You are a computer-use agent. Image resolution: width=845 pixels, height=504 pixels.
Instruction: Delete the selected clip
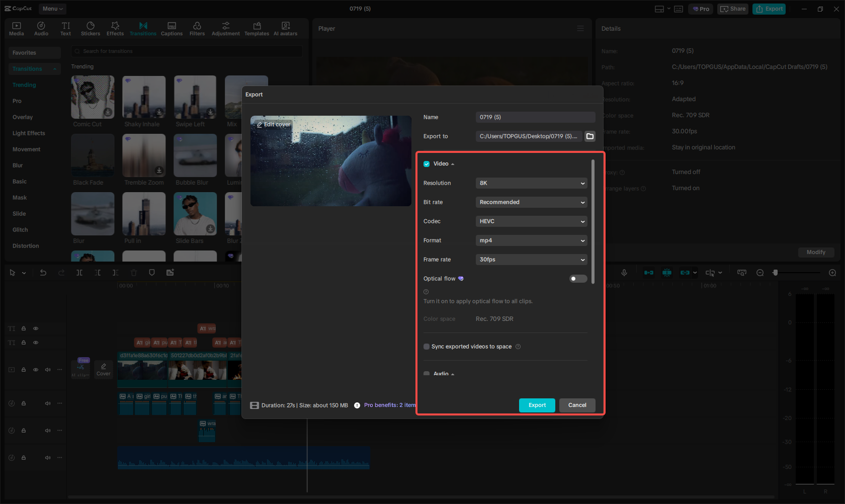click(133, 272)
